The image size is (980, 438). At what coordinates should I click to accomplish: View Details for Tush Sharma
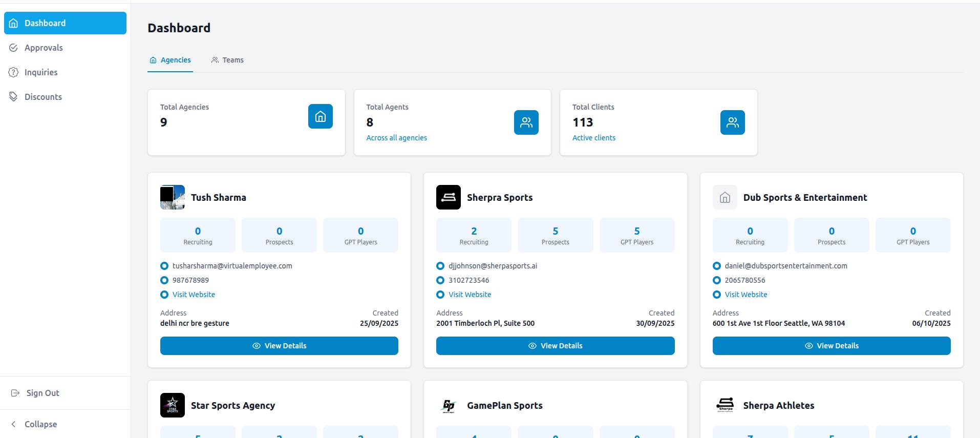pos(279,346)
